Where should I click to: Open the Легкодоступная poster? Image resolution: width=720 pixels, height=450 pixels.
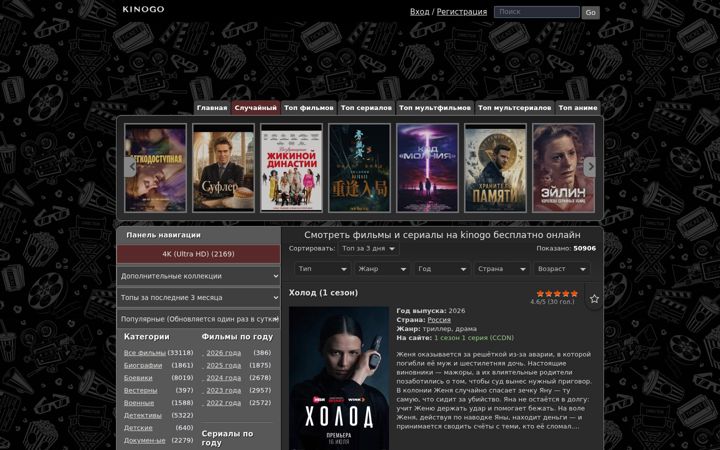156,168
